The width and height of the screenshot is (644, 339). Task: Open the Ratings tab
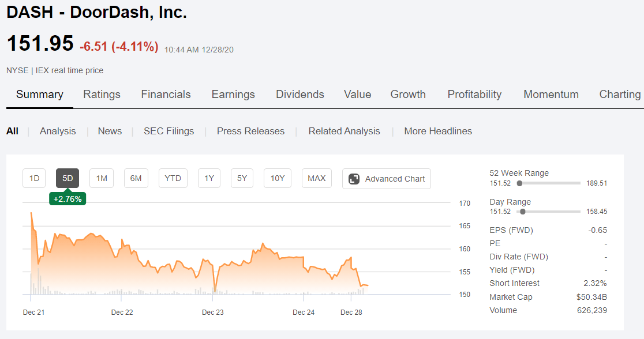[102, 95]
